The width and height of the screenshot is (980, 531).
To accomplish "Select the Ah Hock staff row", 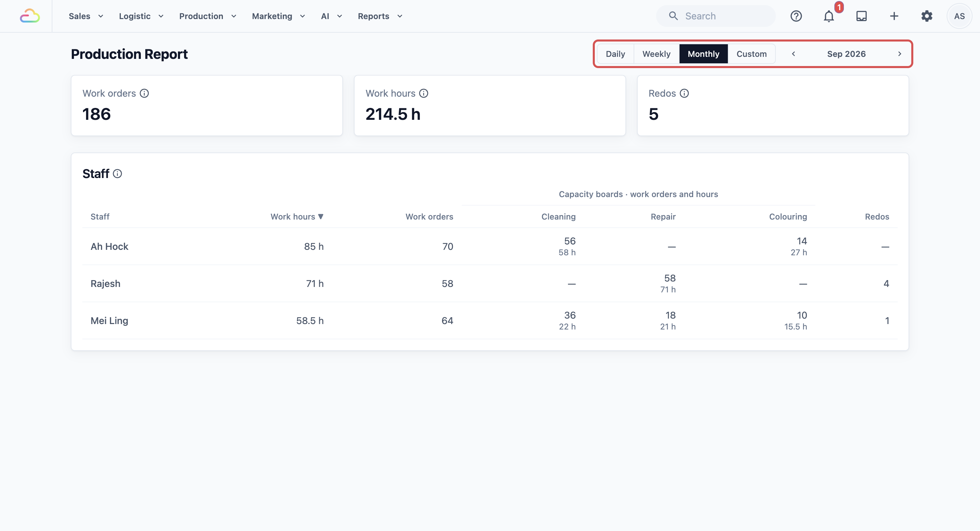I will (490, 246).
